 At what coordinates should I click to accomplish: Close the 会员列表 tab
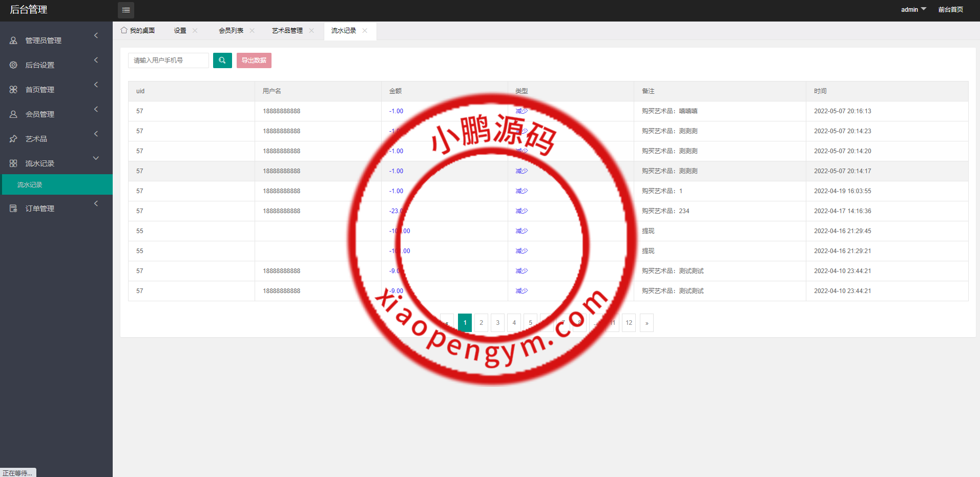click(x=252, y=31)
